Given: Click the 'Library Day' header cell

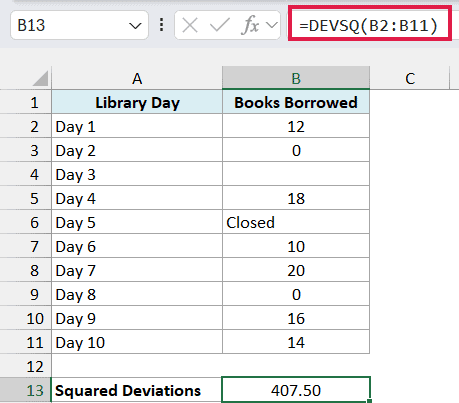Looking at the screenshot, I should point(137,102).
